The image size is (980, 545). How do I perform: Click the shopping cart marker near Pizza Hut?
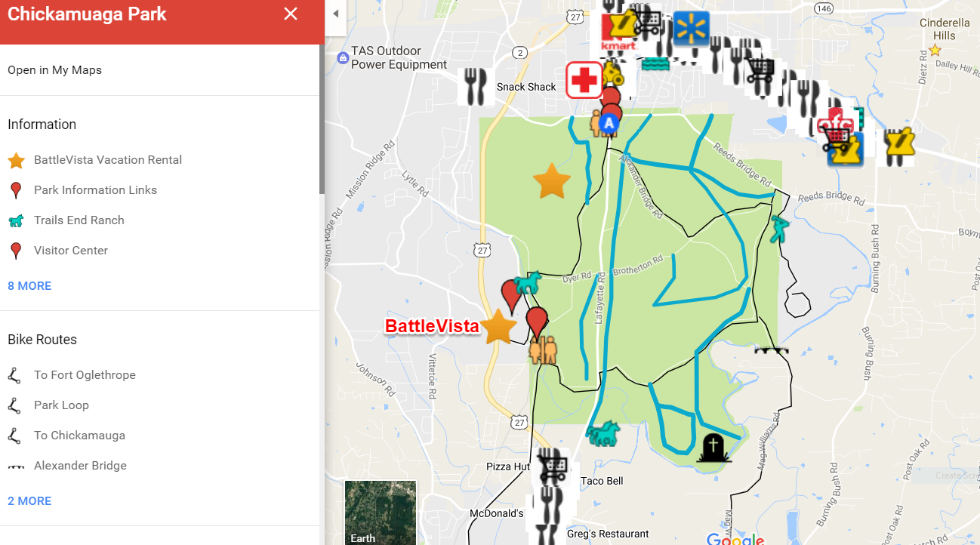(553, 466)
